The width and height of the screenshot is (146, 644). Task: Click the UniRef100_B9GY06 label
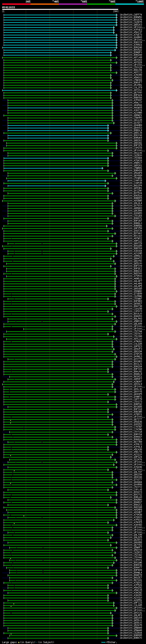131,135
